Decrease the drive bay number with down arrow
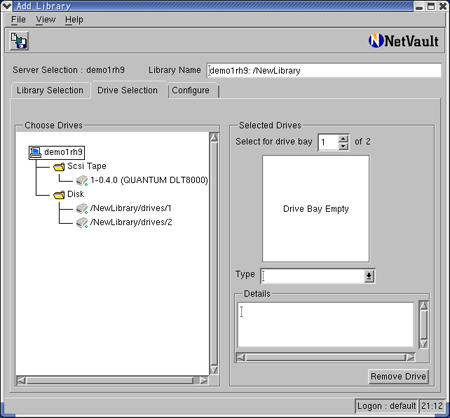This screenshot has width=450, height=418. 343,146
